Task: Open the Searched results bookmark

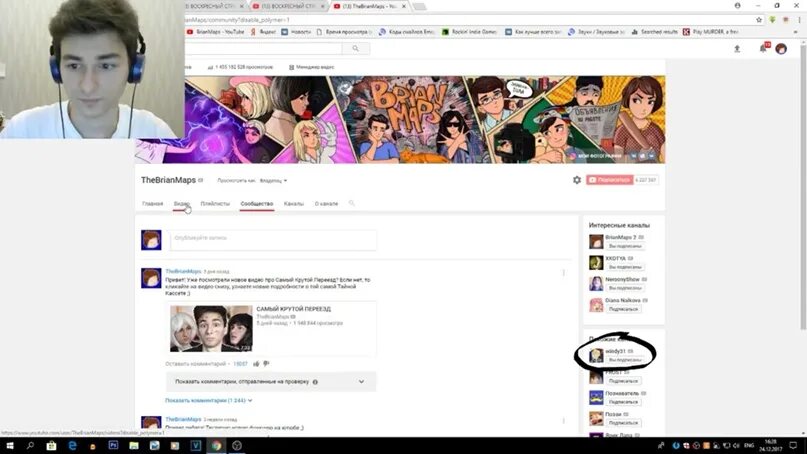Action: pos(654,32)
